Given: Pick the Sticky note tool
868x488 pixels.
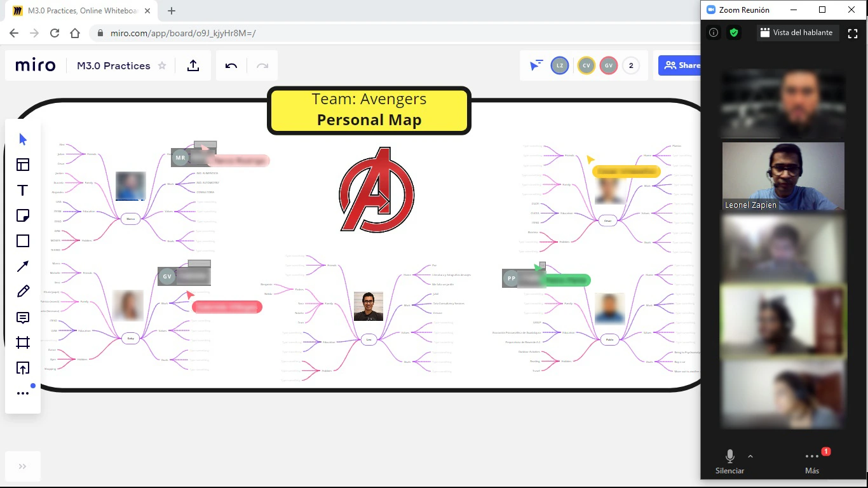Looking at the screenshot, I should [23, 216].
